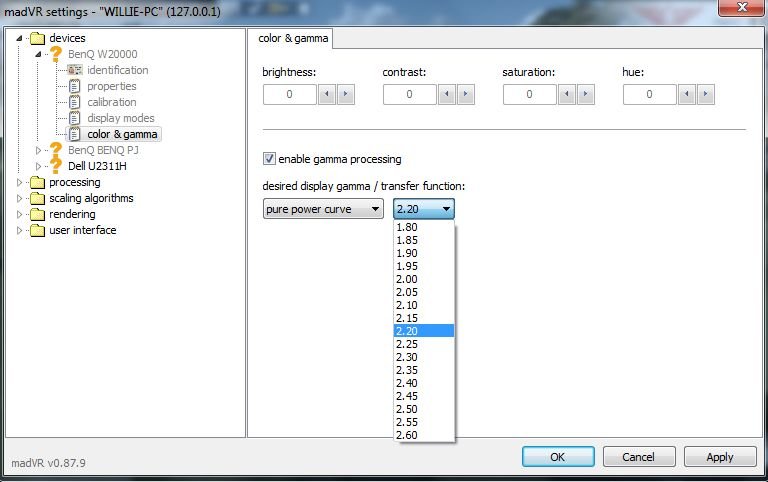Expand the BenQ BENQ PJ device node

click(x=39, y=150)
